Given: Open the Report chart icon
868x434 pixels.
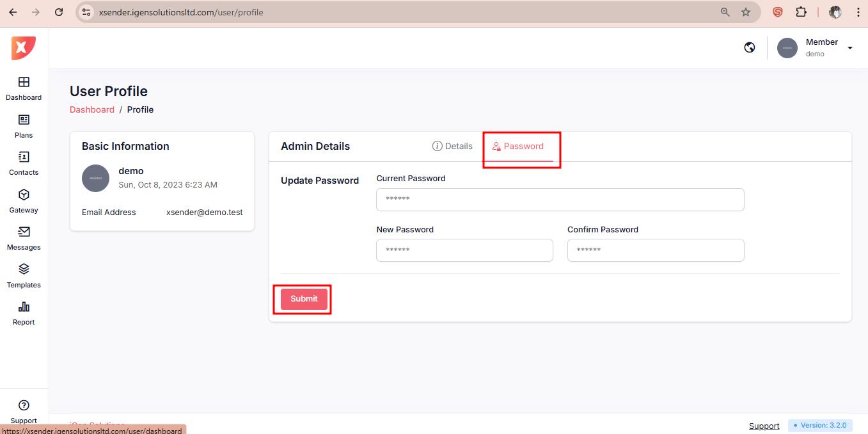Looking at the screenshot, I should point(24,307).
